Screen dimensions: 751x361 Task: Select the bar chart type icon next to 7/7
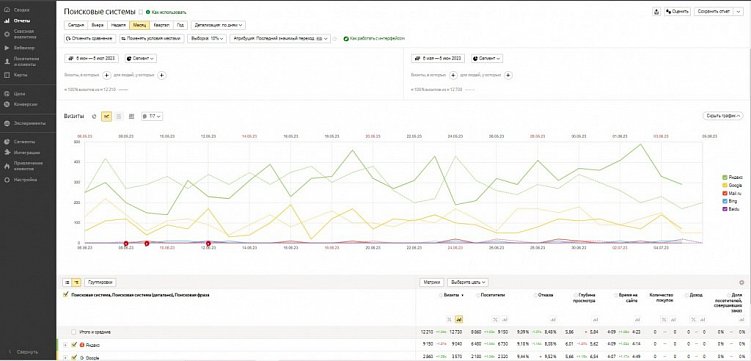(131, 116)
